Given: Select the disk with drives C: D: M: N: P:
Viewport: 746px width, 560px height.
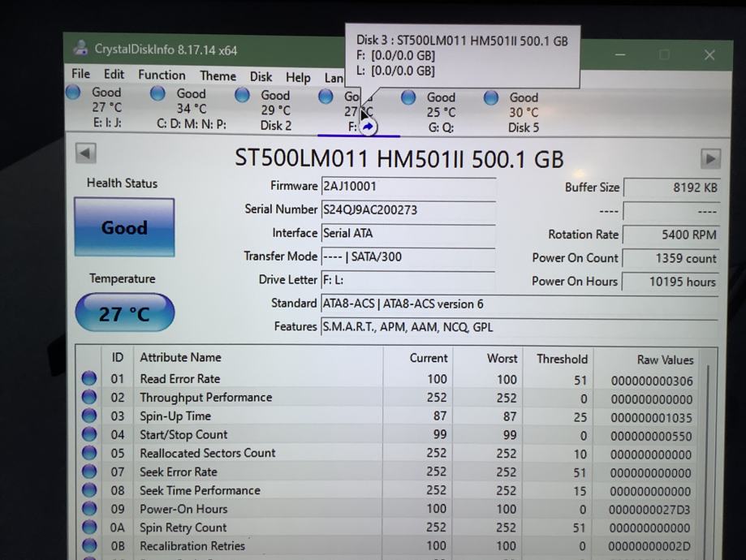Looking at the screenshot, I should pos(191,109).
